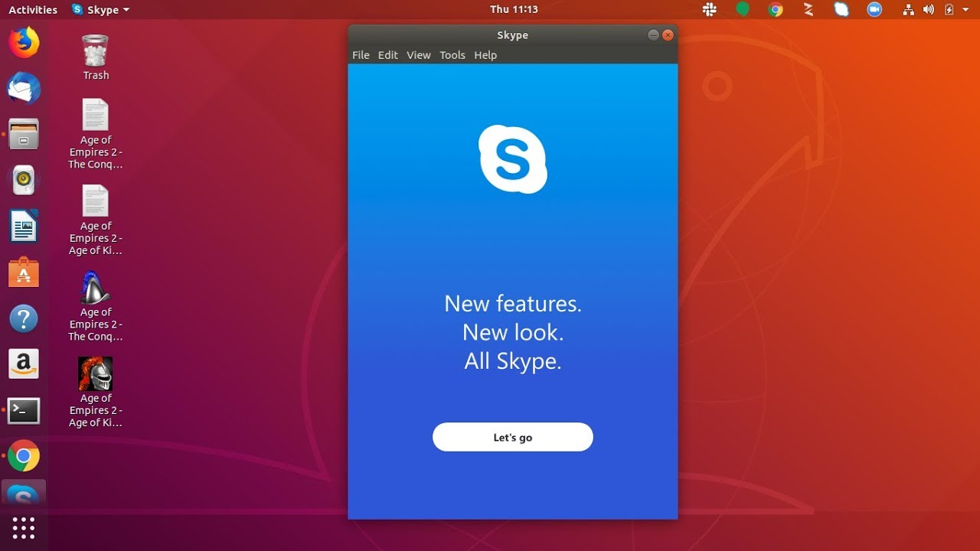Open the File menu in Skype
The width and height of the screenshot is (980, 551).
click(361, 55)
